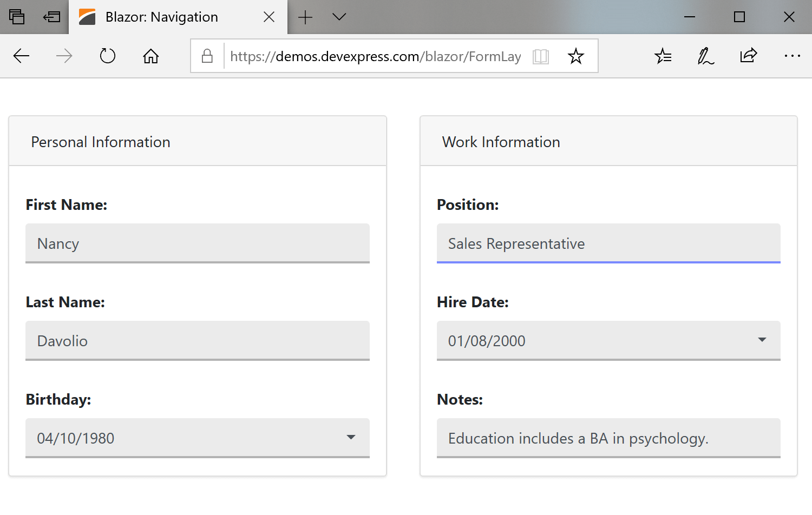This screenshot has width=812, height=515.
Task: Click the Refresh page icon
Action: tap(108, 56)
